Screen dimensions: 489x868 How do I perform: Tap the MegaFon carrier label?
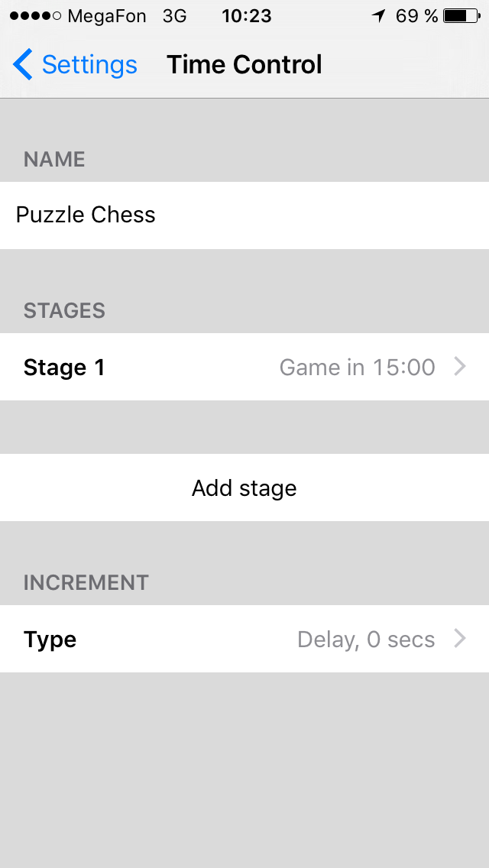107,16
